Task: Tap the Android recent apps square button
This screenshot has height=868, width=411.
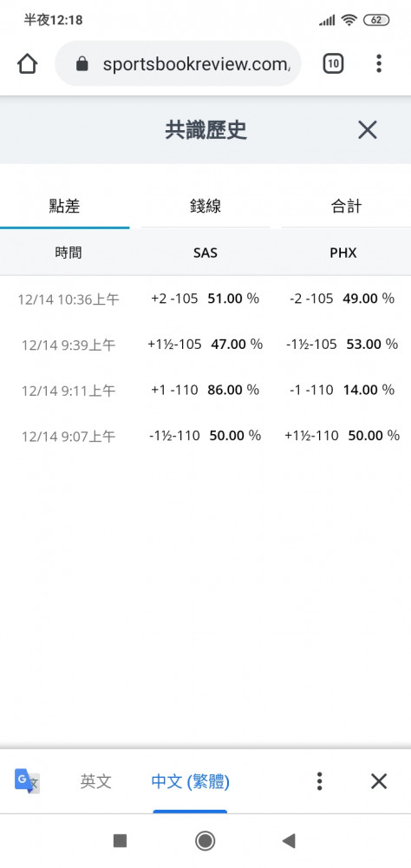Action: pos(120,841)
